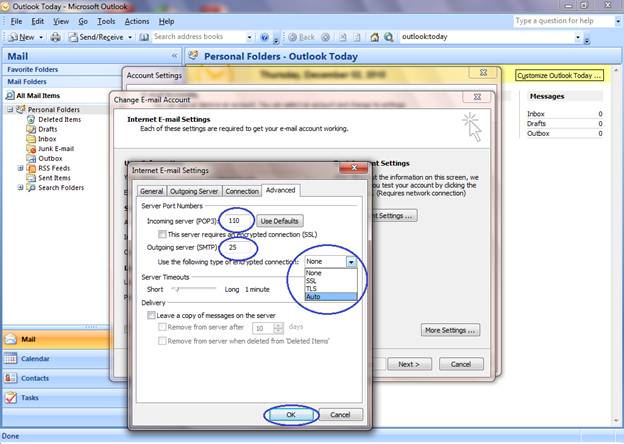Open the View menu
The image size is (624, 444).
[x=61, y=21]
